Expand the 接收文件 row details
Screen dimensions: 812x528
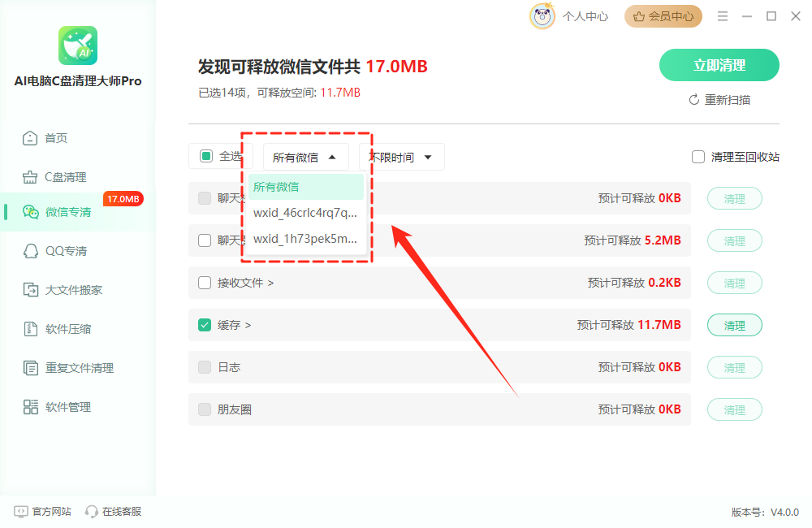tap(271, 283)
